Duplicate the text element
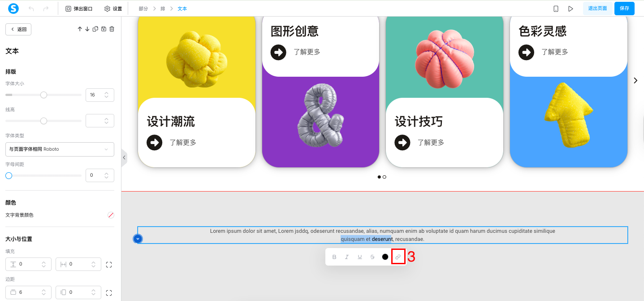The width and height of the screenshot is (644, 301). coord(95,29)
